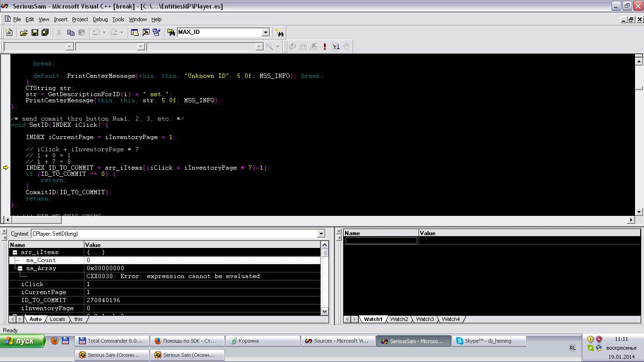Open the Undo history dropdown arrow
The image size is (644, 362).
tap(104, 32)
